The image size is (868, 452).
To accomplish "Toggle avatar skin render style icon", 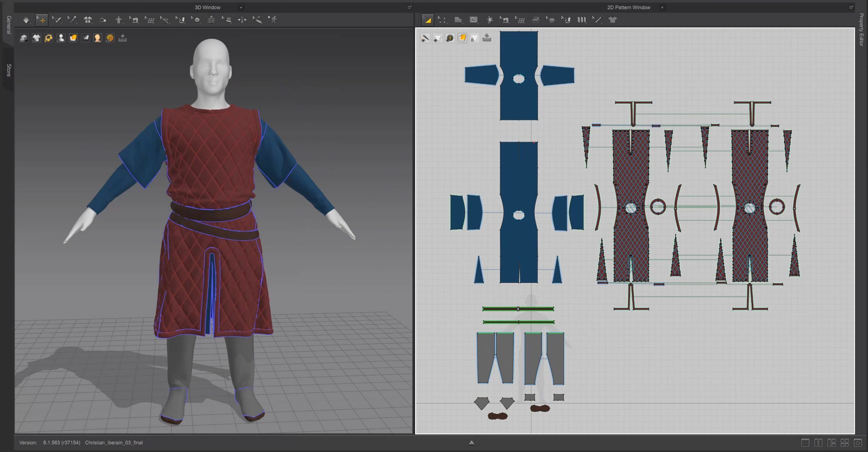I will 98,38.
